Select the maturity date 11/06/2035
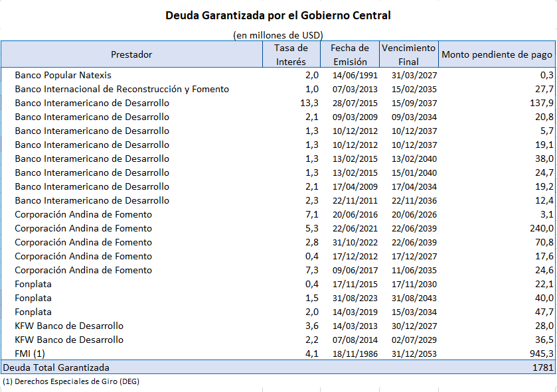 pos(414,270)
